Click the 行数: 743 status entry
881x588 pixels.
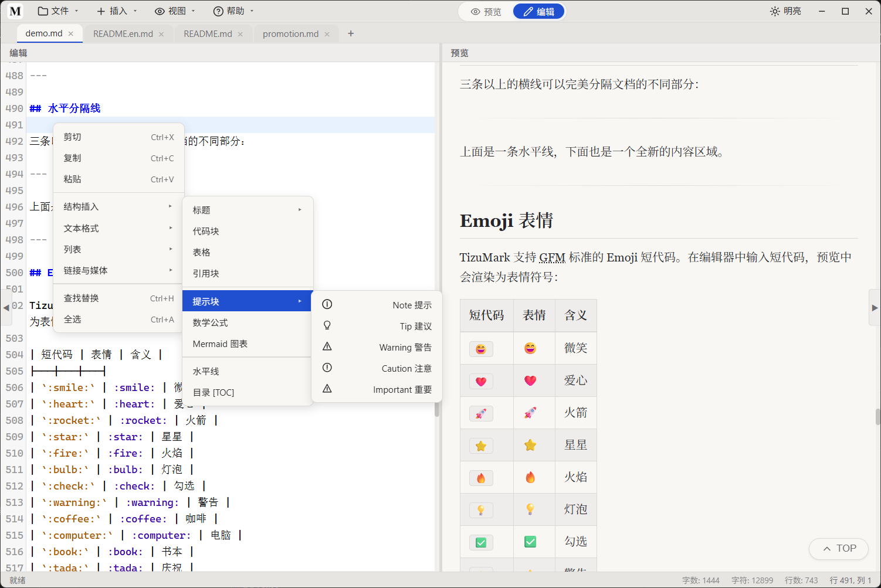pyautogui.click(x=801, y=580)
